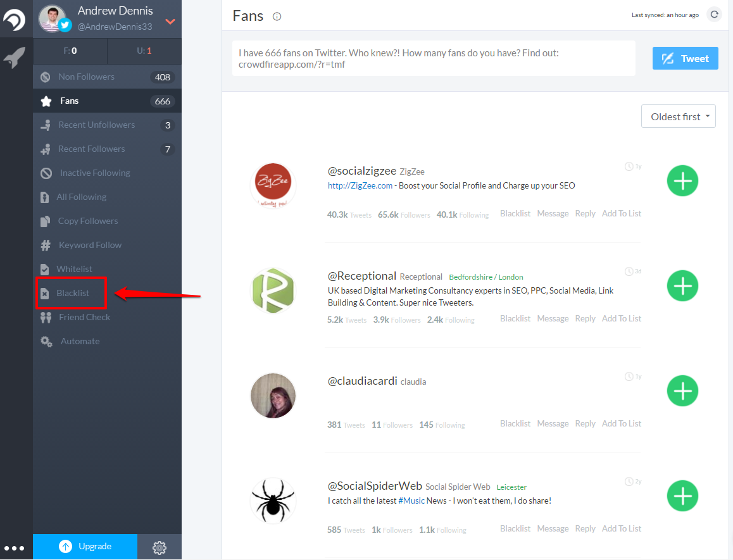Click the #Music hashtag link
The image size is (733, 560).
[411, 501]
